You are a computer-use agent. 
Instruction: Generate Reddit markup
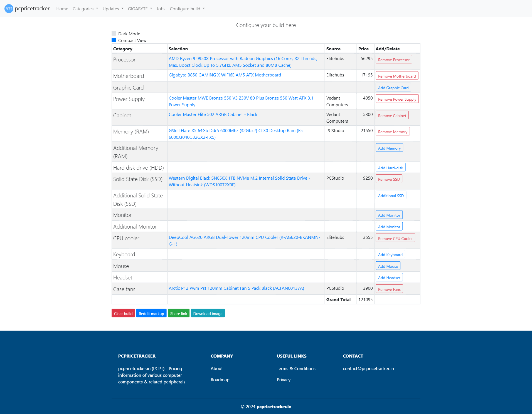151,313
